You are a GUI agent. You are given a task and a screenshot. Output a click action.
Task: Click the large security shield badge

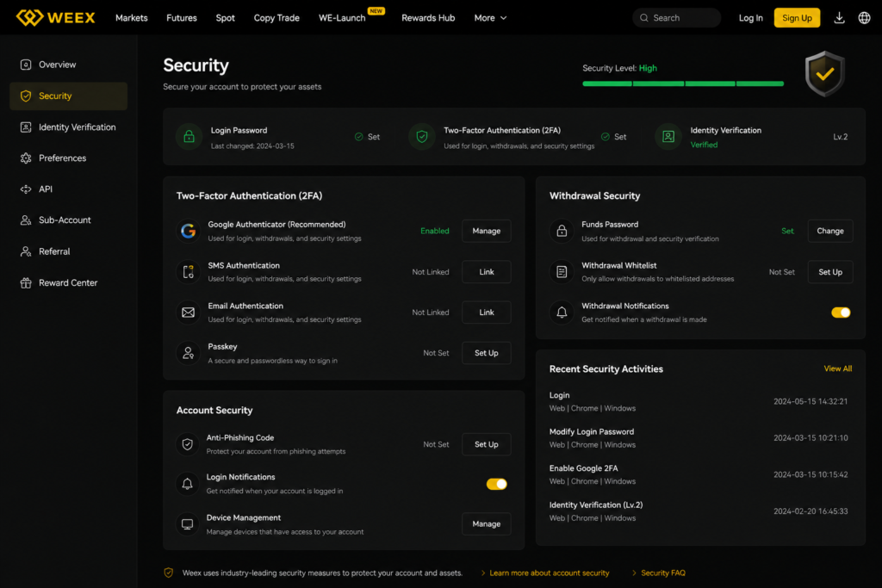824,74
